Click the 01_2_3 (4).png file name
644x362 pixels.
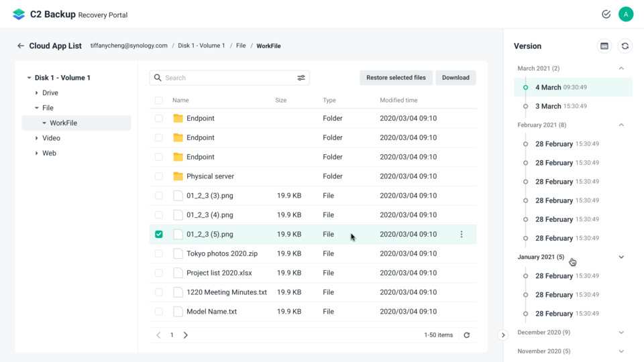210,215
